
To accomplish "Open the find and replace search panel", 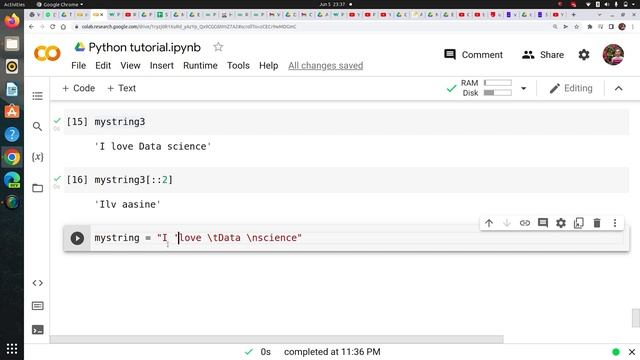I will 38,127.
